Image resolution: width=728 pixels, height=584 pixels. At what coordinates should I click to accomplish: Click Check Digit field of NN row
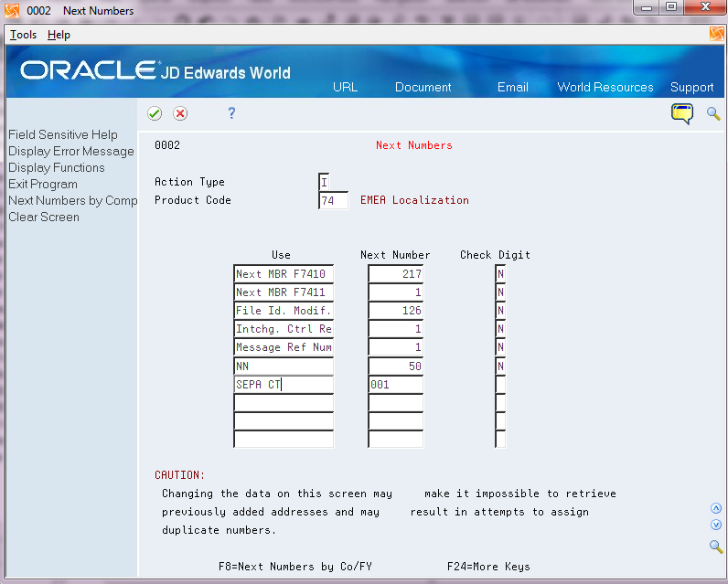point(500,366)
